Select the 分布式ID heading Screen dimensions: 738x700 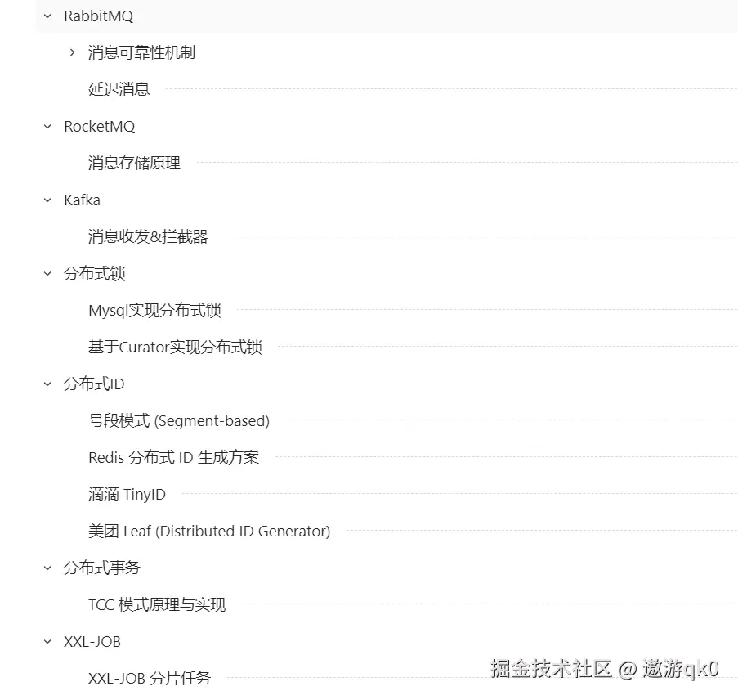(x=94, y=384)
